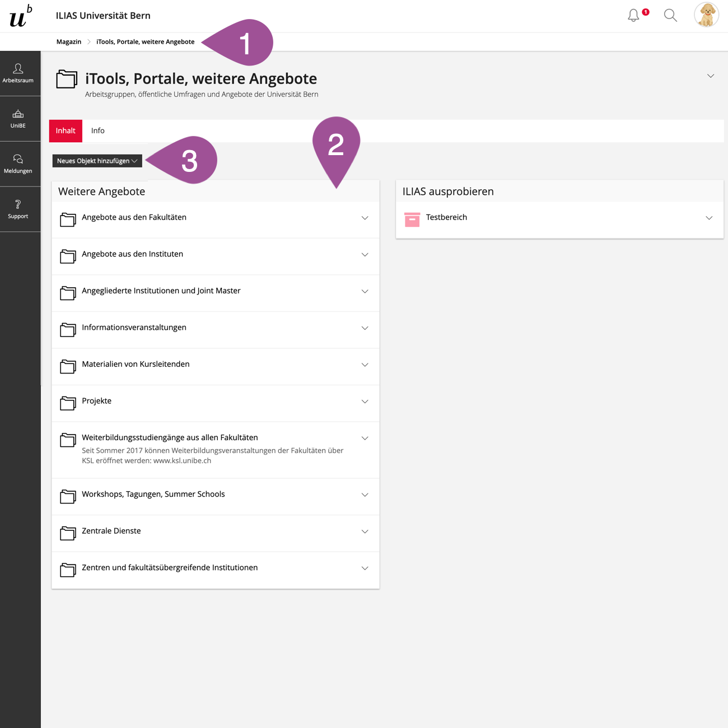Open the Neues Objekt hinzufügen dropdown
Screen dimensions: 728x728
[x=97, y=161]
